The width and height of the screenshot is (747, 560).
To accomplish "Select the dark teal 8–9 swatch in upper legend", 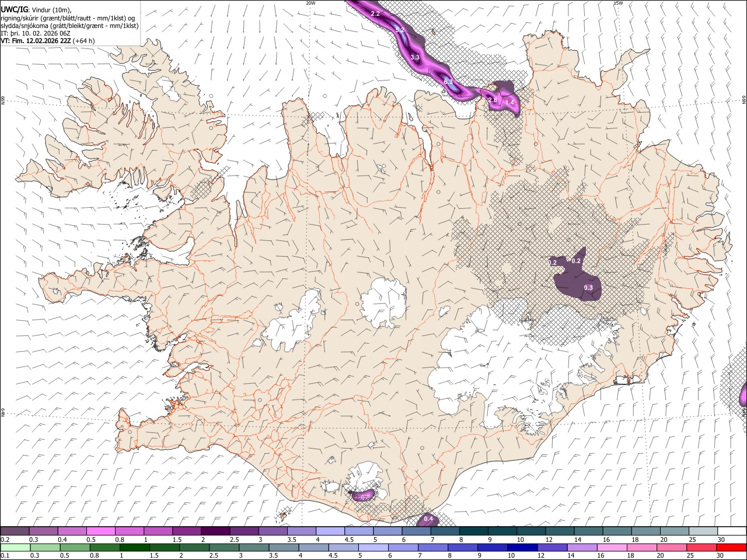I will pos(474,531).
